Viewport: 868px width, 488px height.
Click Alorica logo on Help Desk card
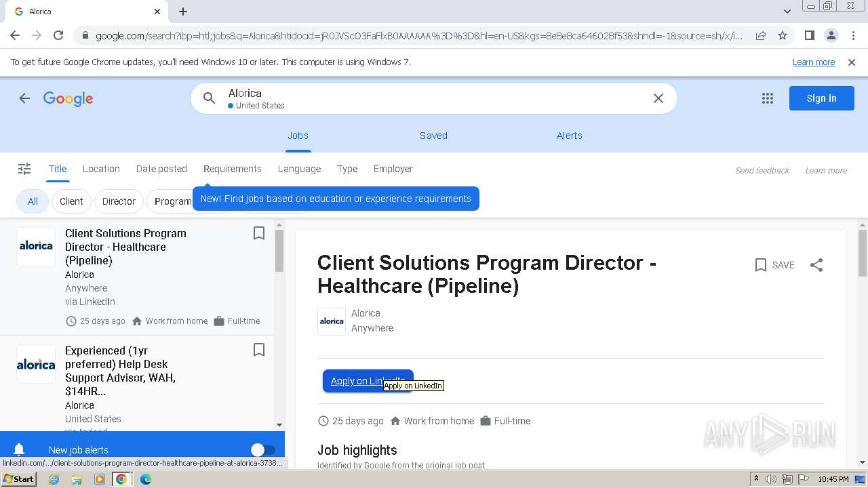coord(36,364)
